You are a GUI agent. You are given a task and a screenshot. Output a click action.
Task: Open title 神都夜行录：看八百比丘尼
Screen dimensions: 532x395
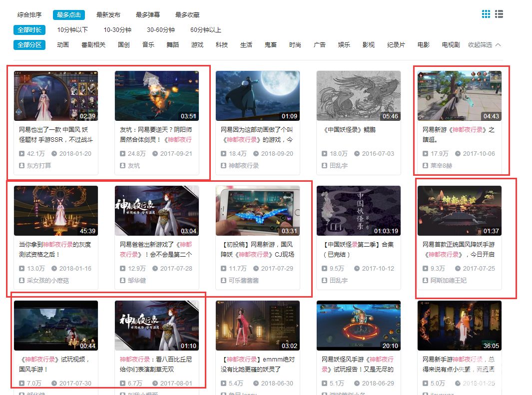(x=156, y=365)
